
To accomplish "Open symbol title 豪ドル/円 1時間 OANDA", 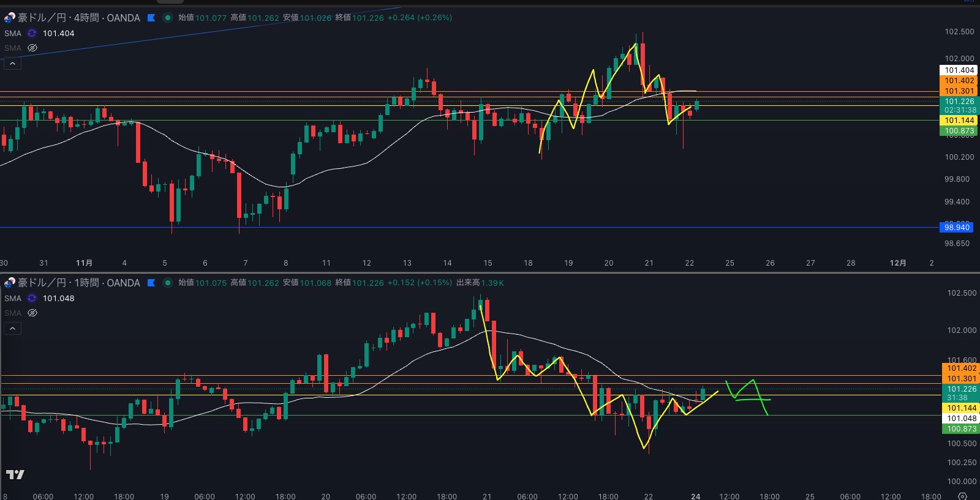I will click(79, 283).
